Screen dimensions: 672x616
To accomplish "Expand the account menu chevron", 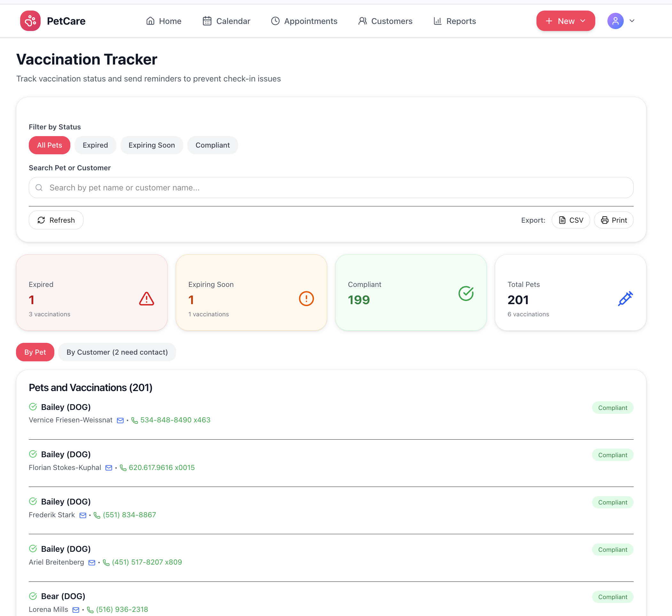I will coord(632,21).
